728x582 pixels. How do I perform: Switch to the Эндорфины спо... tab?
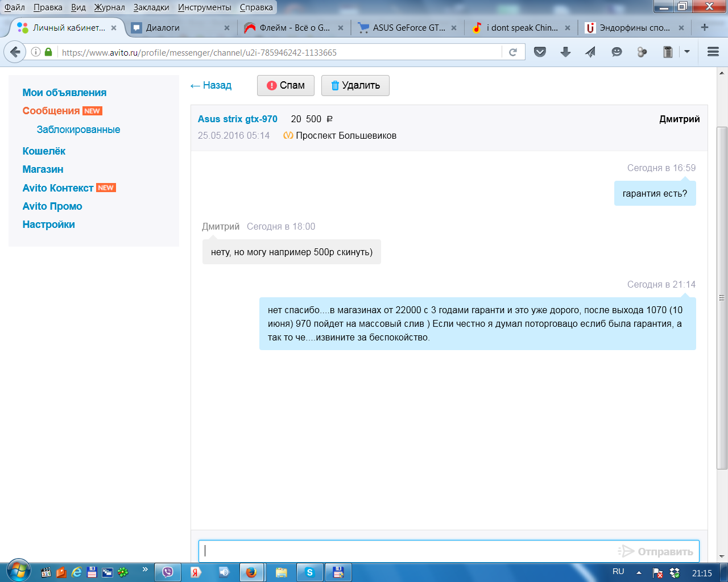point(634,28)
